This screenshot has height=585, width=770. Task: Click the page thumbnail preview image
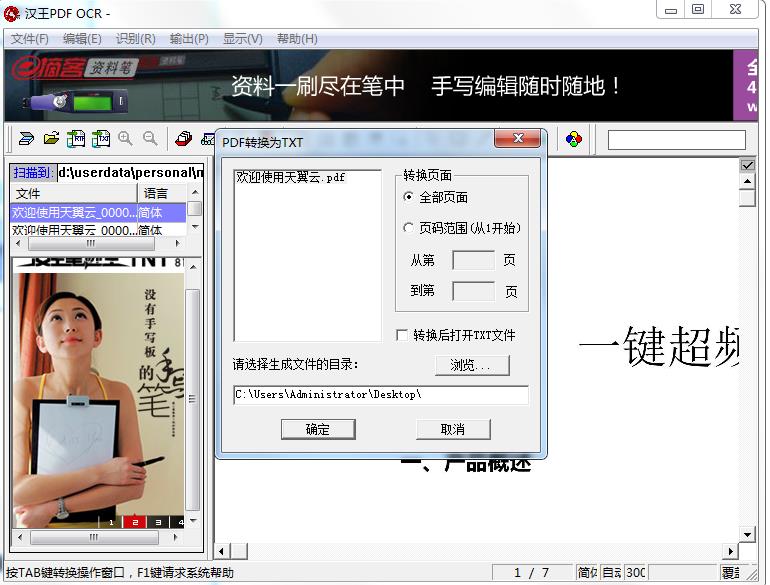(x=98, y=393)
